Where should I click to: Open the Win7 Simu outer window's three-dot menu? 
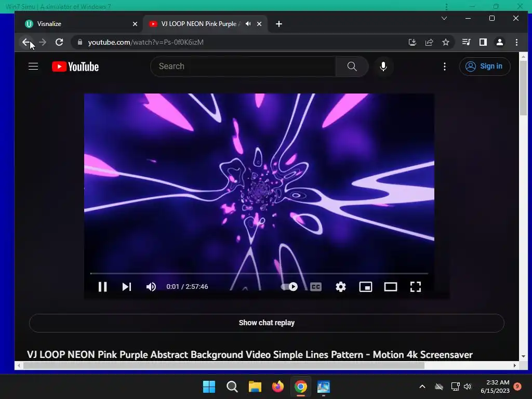point(446,6)
